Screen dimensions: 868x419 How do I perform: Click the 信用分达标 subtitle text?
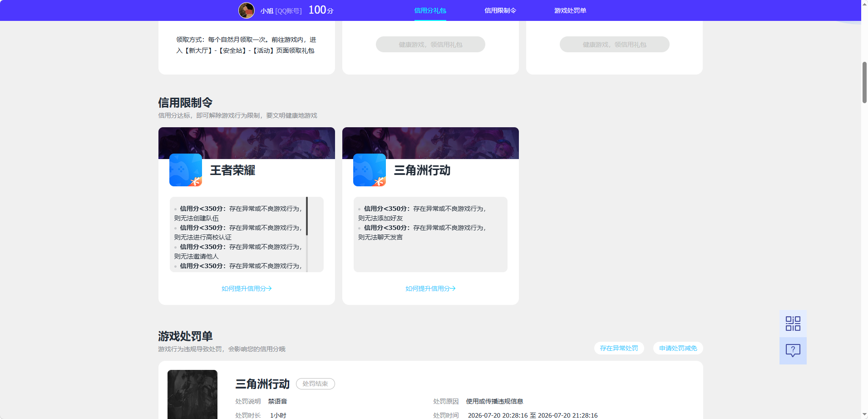point(237,115)
